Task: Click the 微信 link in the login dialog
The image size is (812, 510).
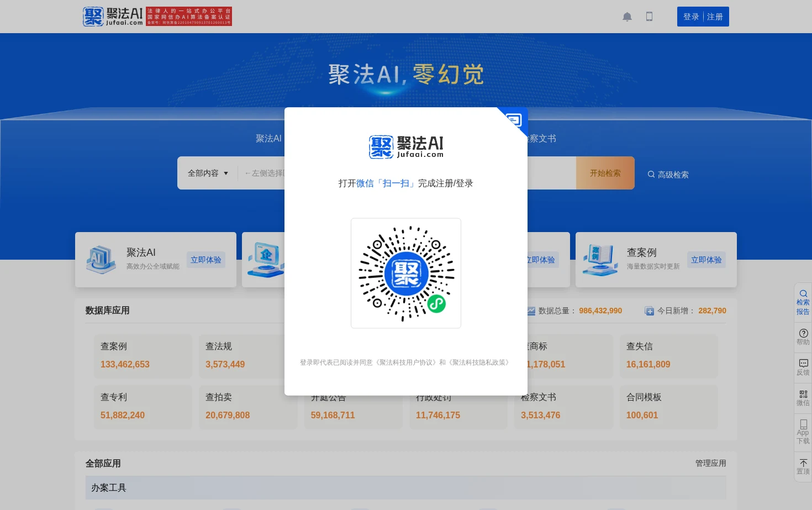Action: coord(365,183)
